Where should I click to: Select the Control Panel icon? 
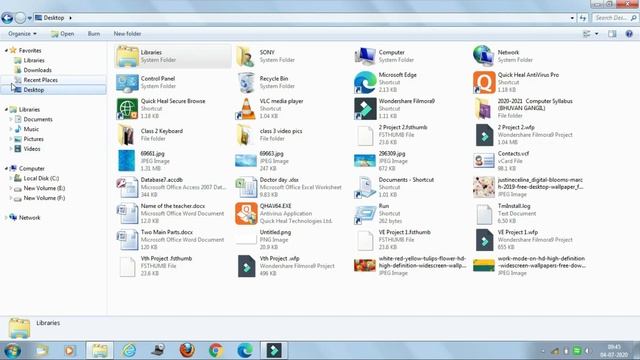tap(127, 82)
